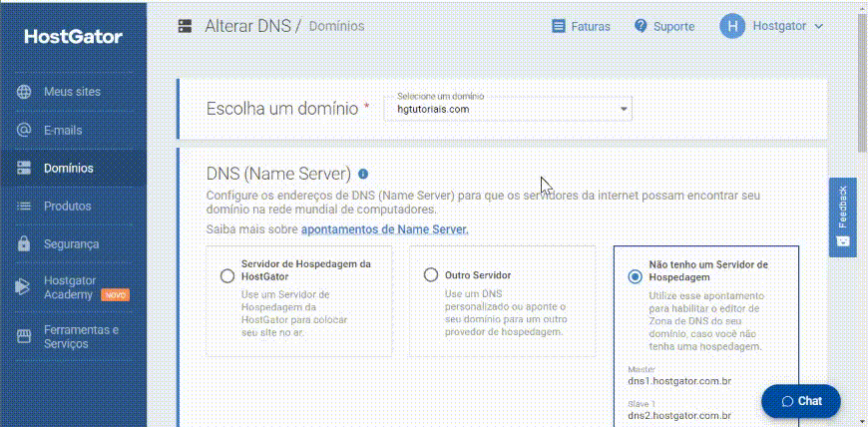The height and width of the screenshot is (427, 868).
Task: Click the list icon beside Produtos
Action: [24, 207]
